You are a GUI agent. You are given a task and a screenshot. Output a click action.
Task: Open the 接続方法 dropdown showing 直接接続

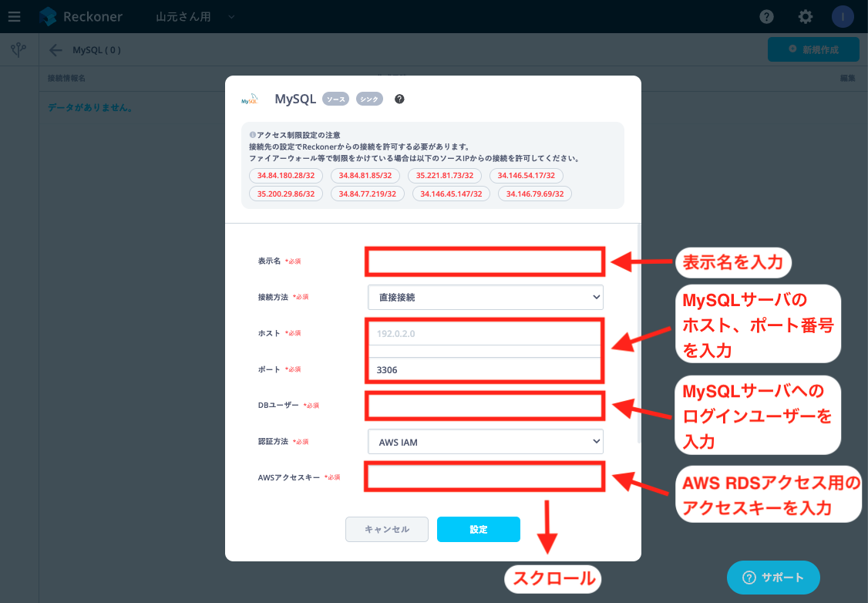pos(486,298)
